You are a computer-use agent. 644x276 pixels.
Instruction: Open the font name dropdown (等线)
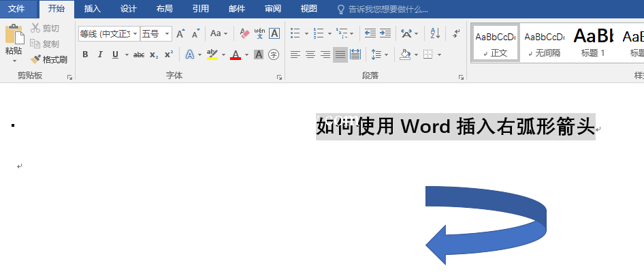tap(135, 33)
